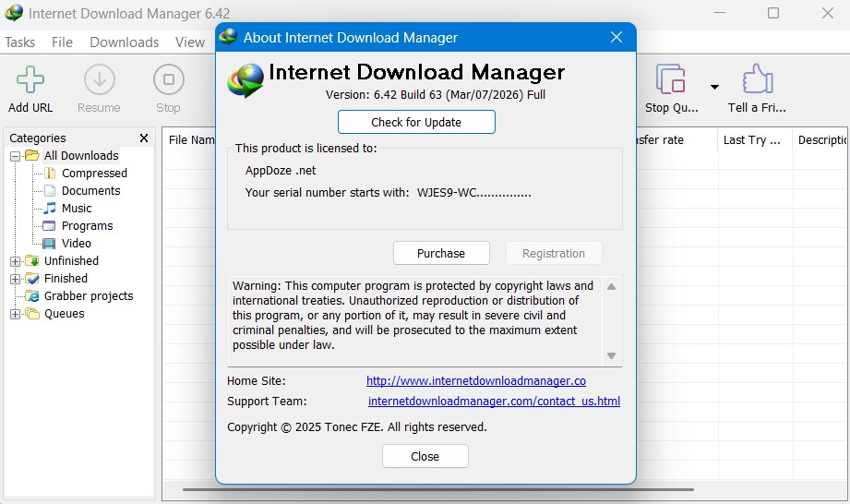
Task: Collapse the All Downloads tree node
Action: [15, 156]
